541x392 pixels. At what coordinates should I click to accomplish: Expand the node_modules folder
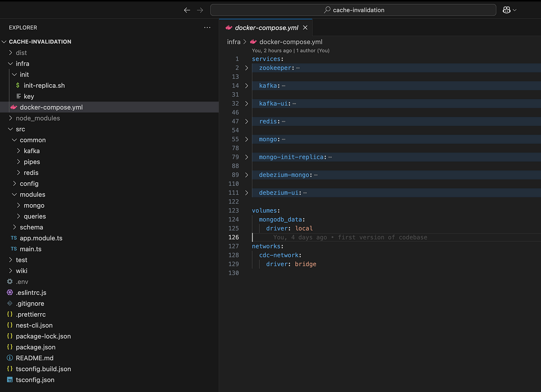coord(109,118)
